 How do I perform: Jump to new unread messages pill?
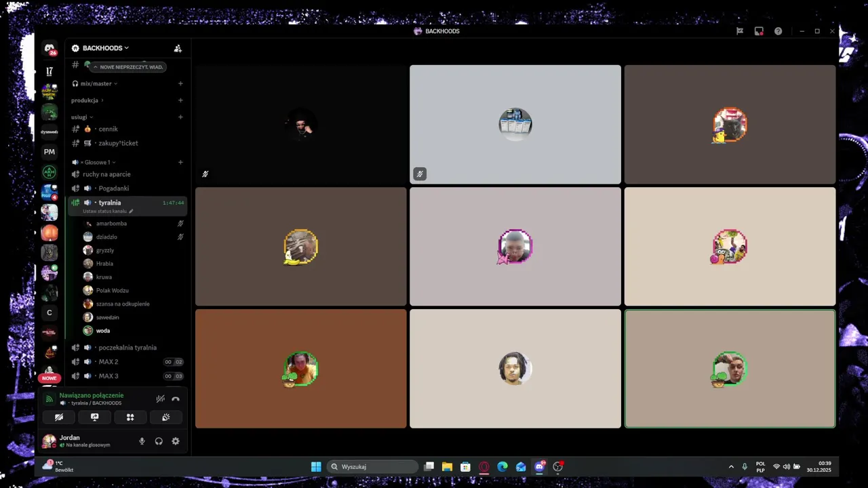click(128, 67)
